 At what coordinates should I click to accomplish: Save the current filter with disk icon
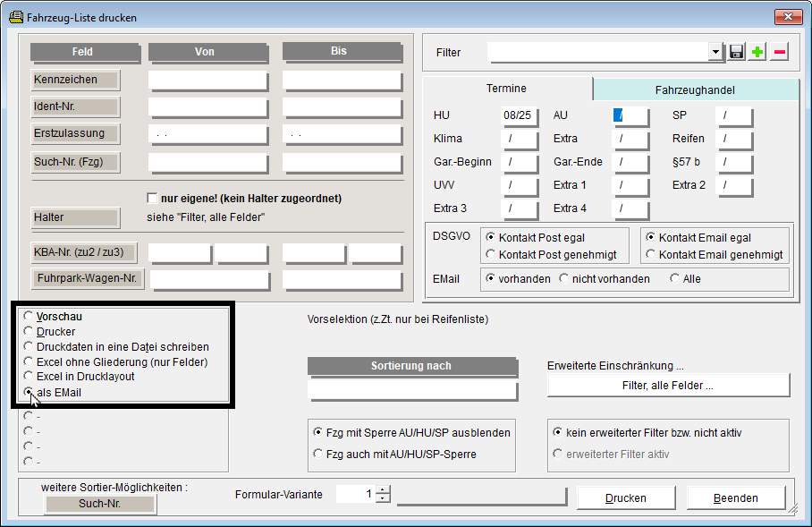(x=736, y=52)
